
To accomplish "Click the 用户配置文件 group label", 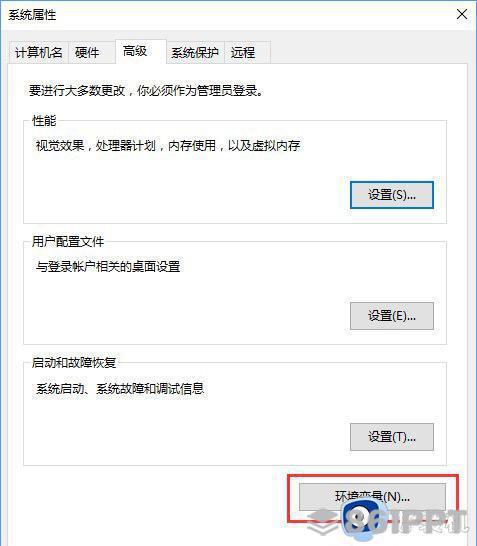I will (x=68, y=241).
